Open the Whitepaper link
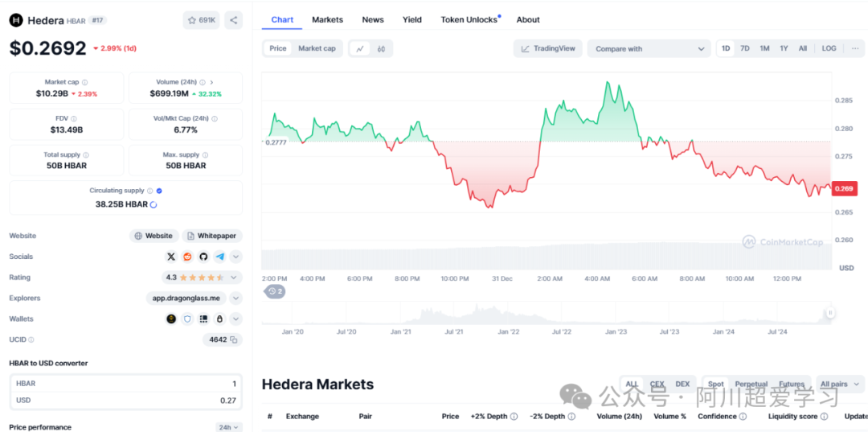868x432 pixels. (x=212, y=236)
